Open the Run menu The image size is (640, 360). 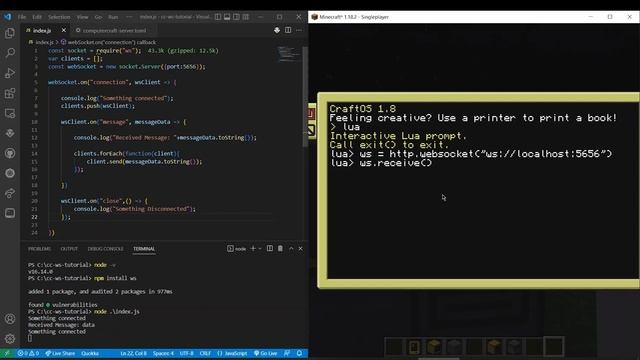[113, 17]
